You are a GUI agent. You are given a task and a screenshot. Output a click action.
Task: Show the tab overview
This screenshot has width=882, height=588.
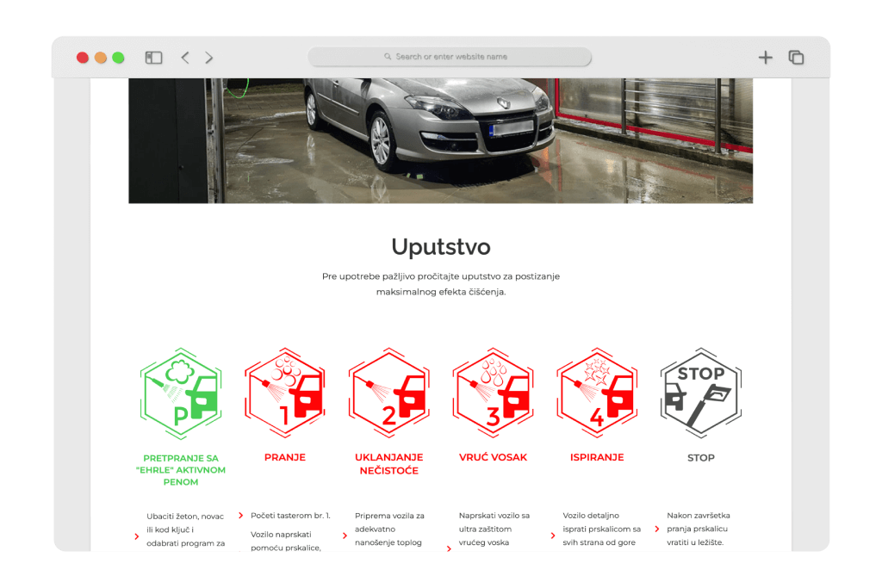797,58
